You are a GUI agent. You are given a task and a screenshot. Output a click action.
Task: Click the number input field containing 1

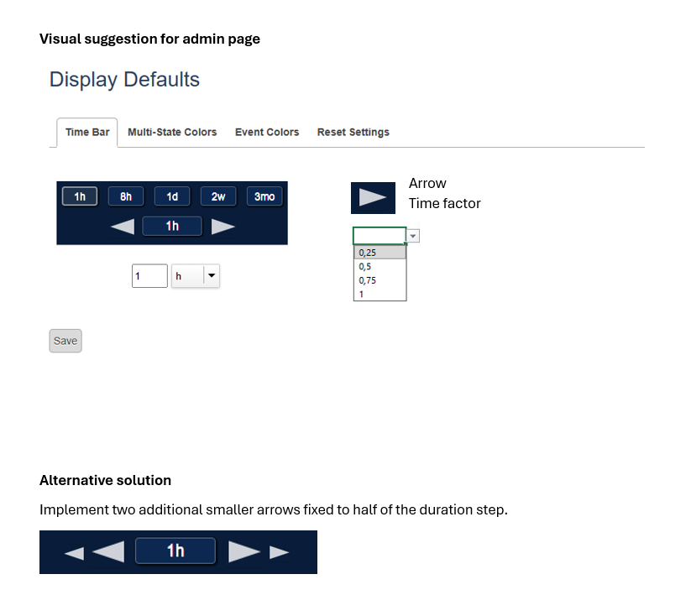149,275
